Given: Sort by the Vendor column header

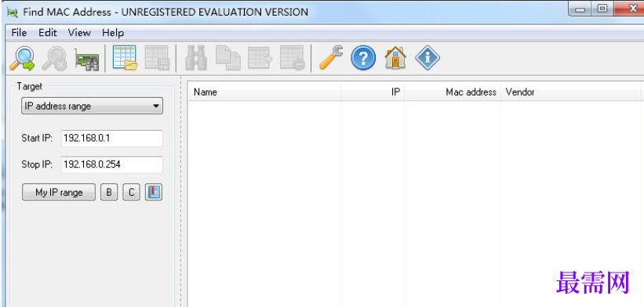Looking at the screenshot, I should (571, 92).
